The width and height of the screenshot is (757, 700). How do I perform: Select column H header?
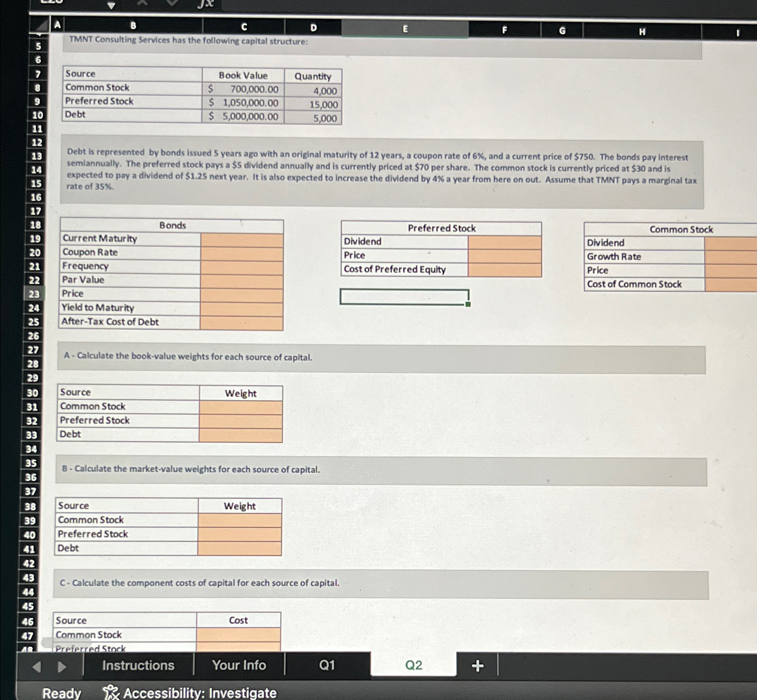point(642,31)
